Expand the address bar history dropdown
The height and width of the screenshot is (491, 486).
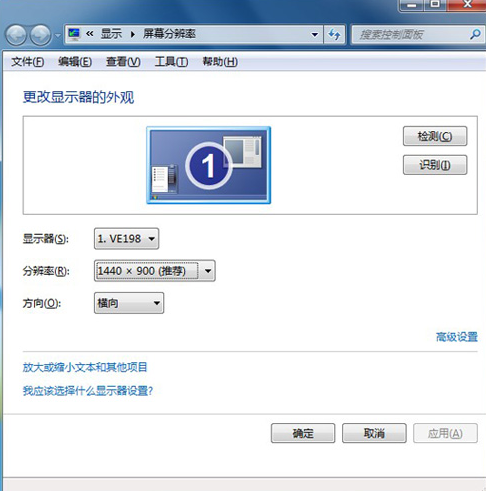tap(314, 34)
